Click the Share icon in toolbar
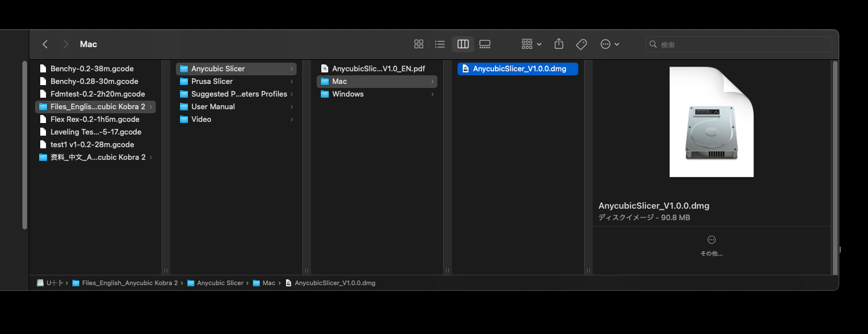Viewport: 868px width, 334px height. tap(559, 44)
